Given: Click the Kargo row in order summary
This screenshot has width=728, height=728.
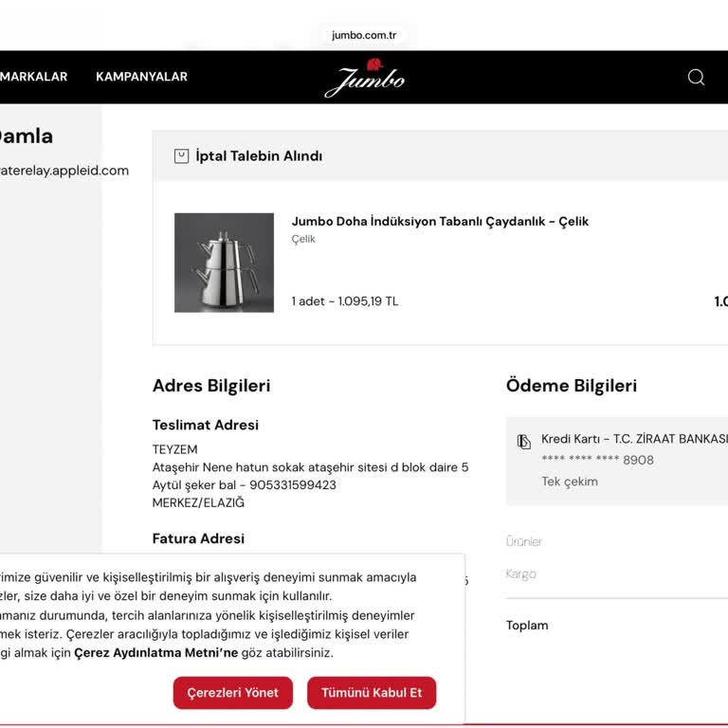Looking at the screenshot, I should (521, 574).
